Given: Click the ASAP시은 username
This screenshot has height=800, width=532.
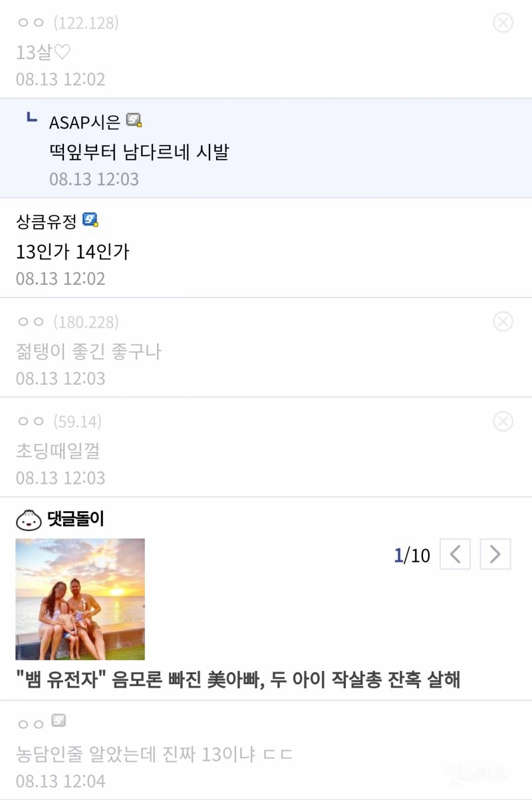Looking at the screenshot, I should pyautogui.click(x=85, y=122).
